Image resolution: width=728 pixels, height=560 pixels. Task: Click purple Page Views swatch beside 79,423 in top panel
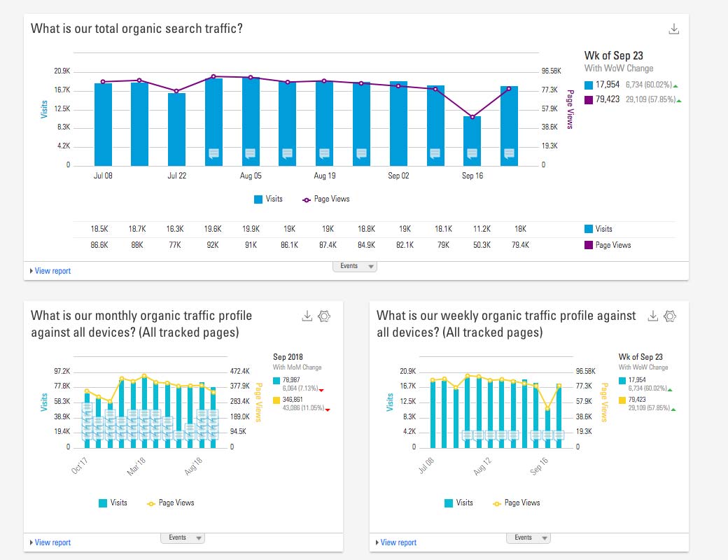pyautogui.click(x=589, y=100)
